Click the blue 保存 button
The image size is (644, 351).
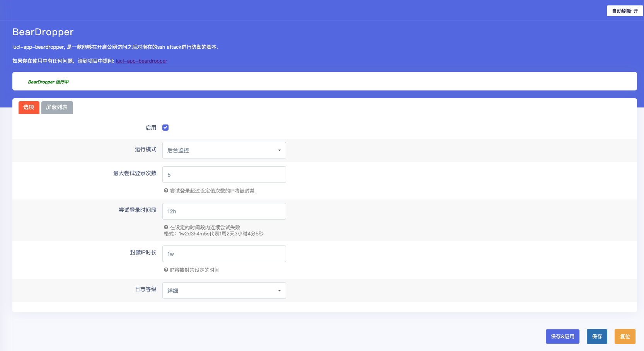[597, 336]
